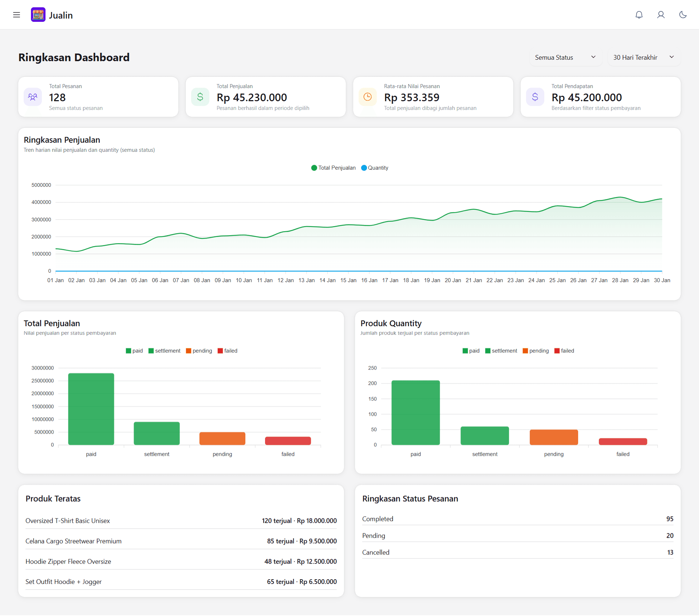Click the Total Pesanan people icon
The height and width of the screenshot is (616, 699).
point(33,97)
